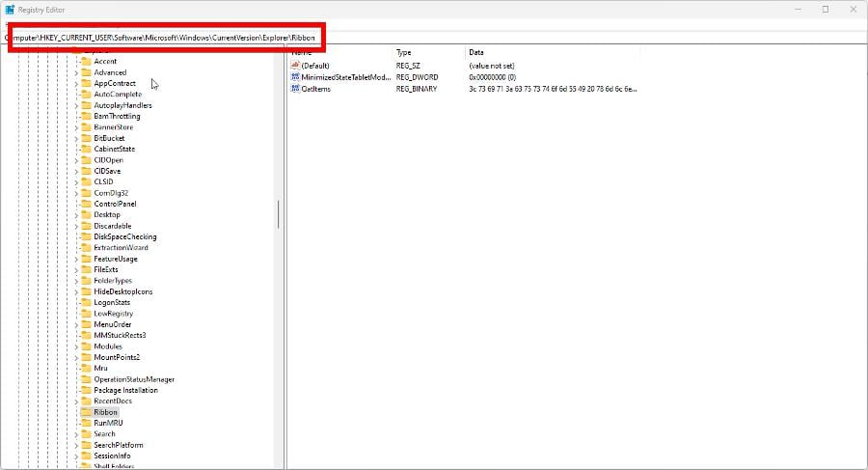Select the FolderTypes key name
The height and width of the screenshot is (470, 868).
113,281
